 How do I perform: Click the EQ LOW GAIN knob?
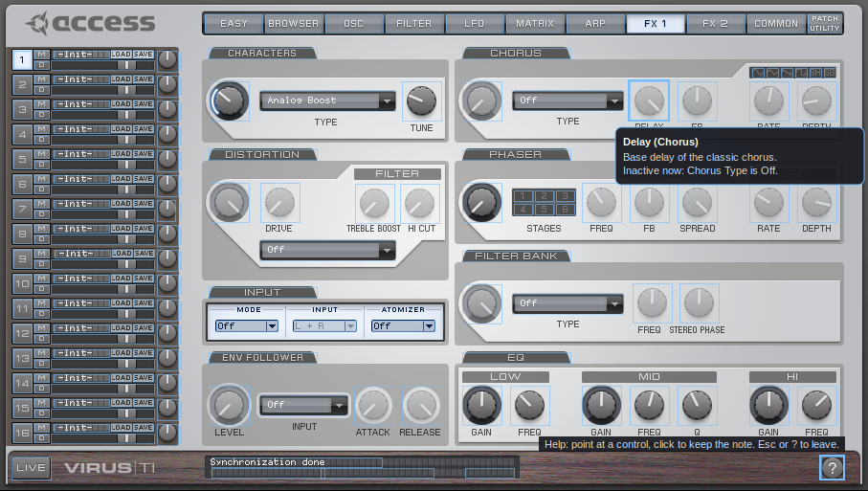481,405
